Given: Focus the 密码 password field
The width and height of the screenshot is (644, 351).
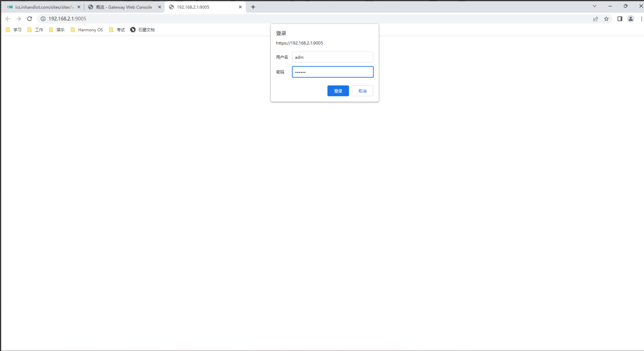Looking at the screenshot, I should tap(332, 72).
